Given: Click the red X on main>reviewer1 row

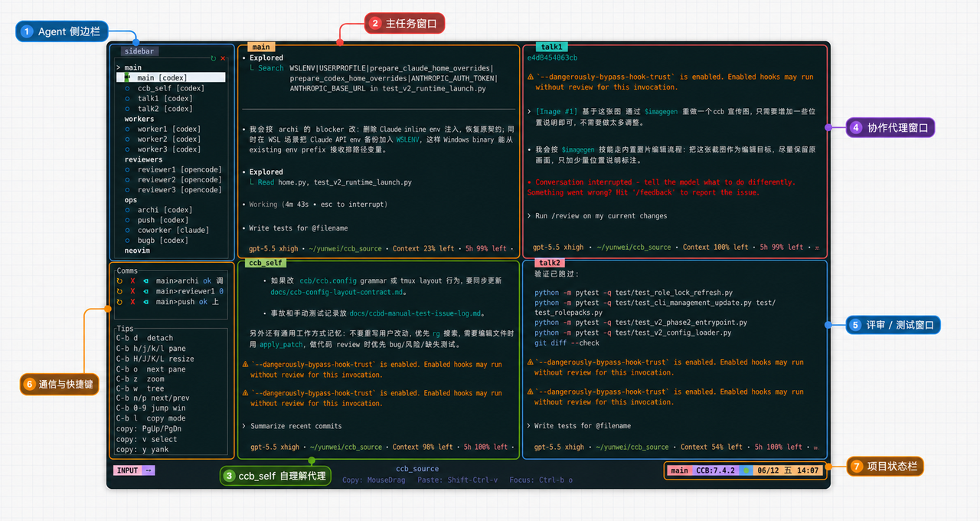Looking at the screenshot, I should (132, 291).
